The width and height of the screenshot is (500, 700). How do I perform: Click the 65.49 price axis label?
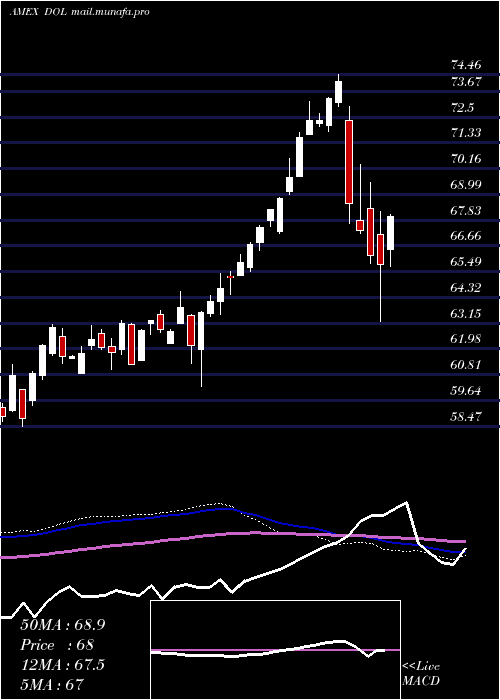(x=466, y=262)
